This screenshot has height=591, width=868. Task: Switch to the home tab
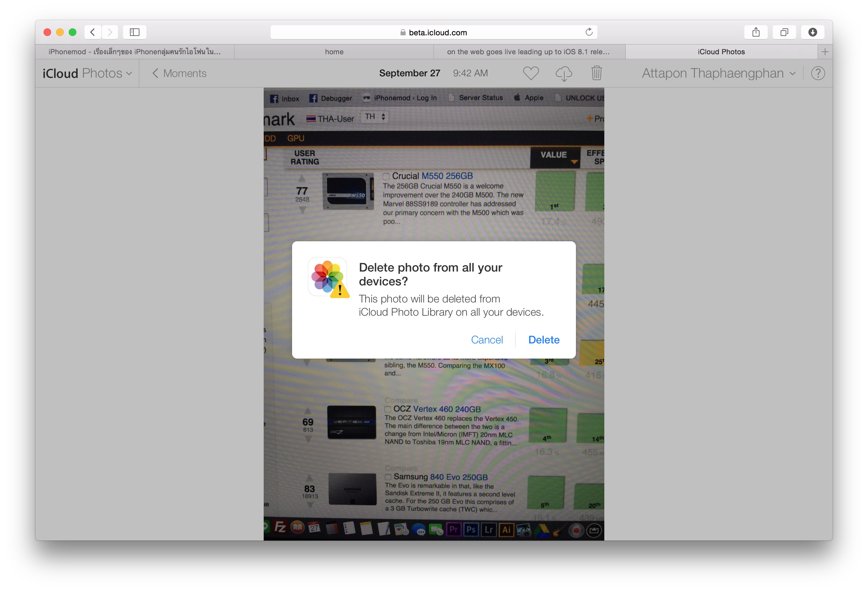tap(334, 51)
